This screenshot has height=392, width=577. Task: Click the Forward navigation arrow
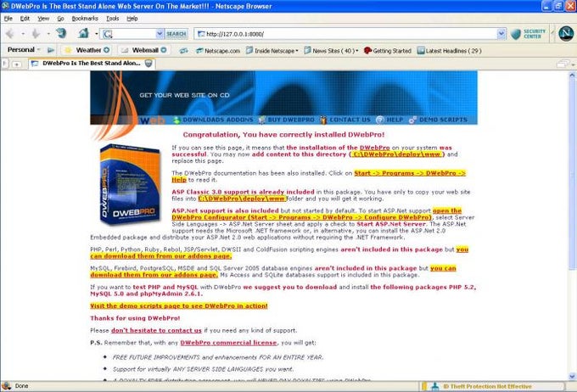click(x=36, y=34)
